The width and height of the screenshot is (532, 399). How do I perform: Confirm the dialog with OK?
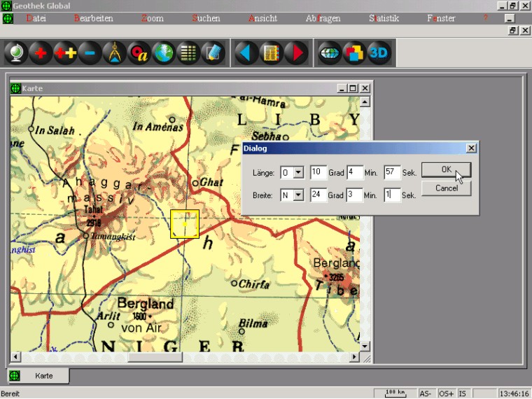pyautogui.click(x=446, y=170)
